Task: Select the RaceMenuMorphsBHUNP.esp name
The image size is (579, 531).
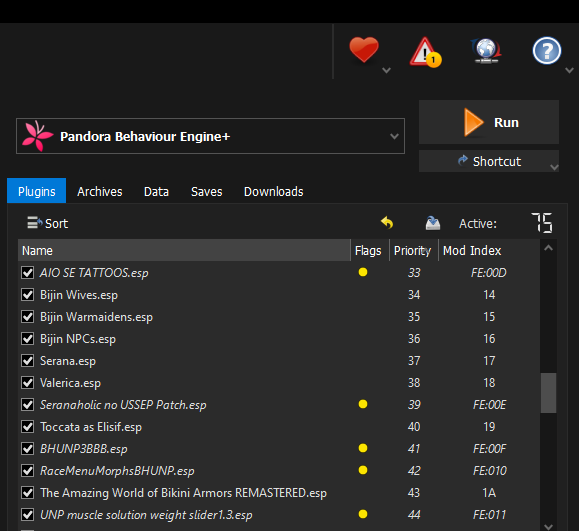Action: [x=117, y=471]
